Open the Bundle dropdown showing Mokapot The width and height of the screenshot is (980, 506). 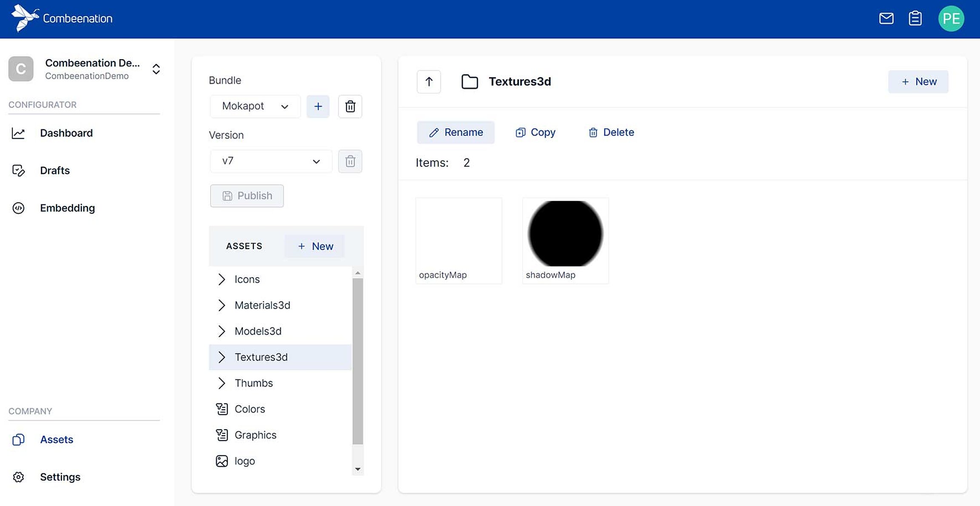[x=255, y=106]
